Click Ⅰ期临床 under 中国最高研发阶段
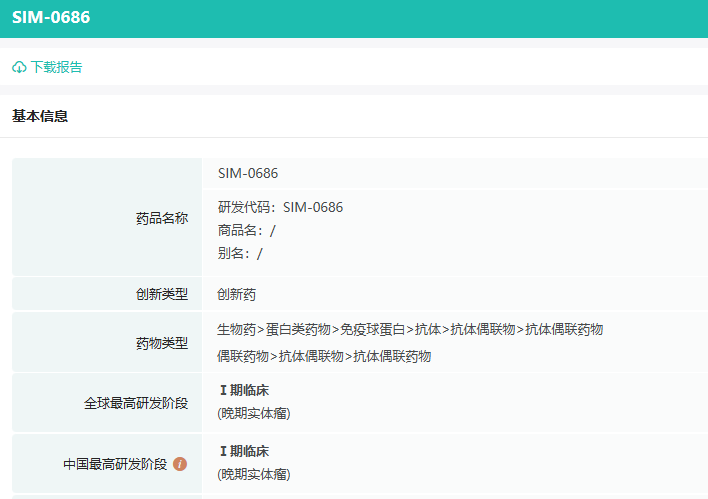The image size is (708, 499). [243, 451]
